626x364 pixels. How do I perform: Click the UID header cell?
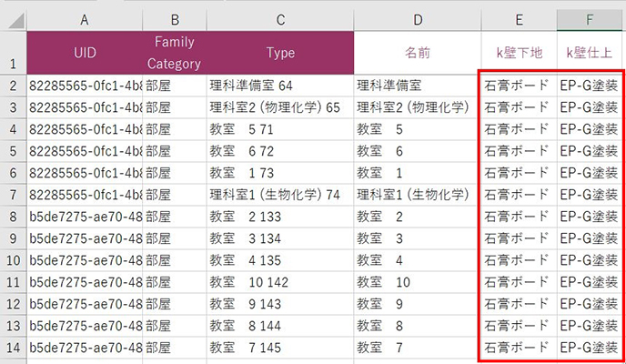point(85,53)
